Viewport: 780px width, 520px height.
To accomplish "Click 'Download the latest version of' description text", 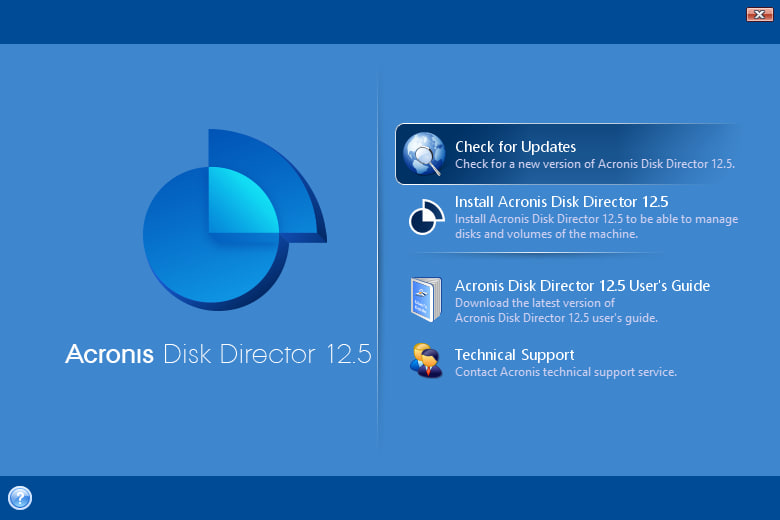I will point(535,303).
